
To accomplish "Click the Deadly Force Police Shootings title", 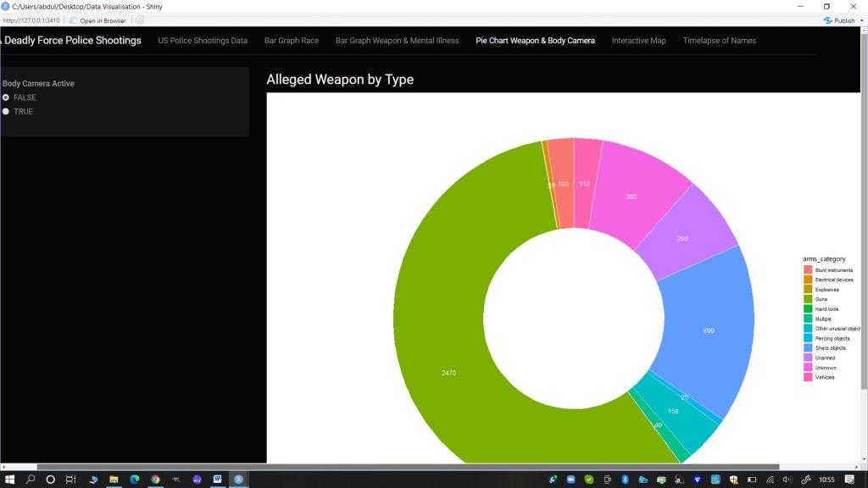I will pos(73,41).
